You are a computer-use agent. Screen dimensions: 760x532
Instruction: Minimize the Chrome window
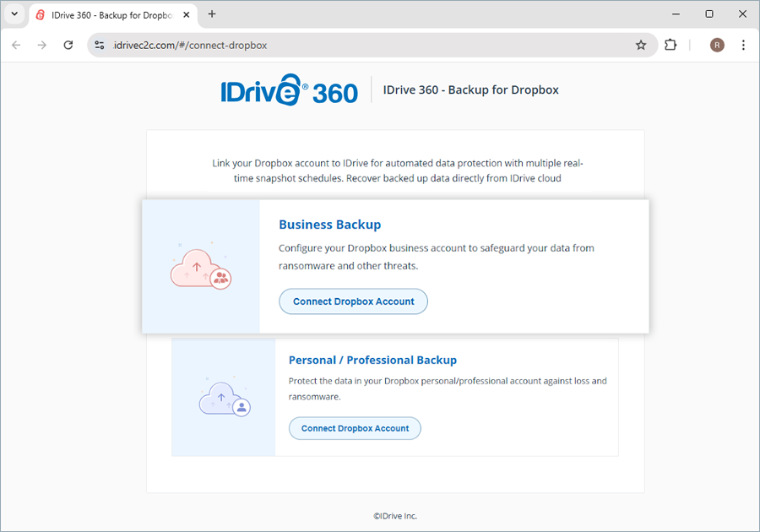(x=676, y=14)
